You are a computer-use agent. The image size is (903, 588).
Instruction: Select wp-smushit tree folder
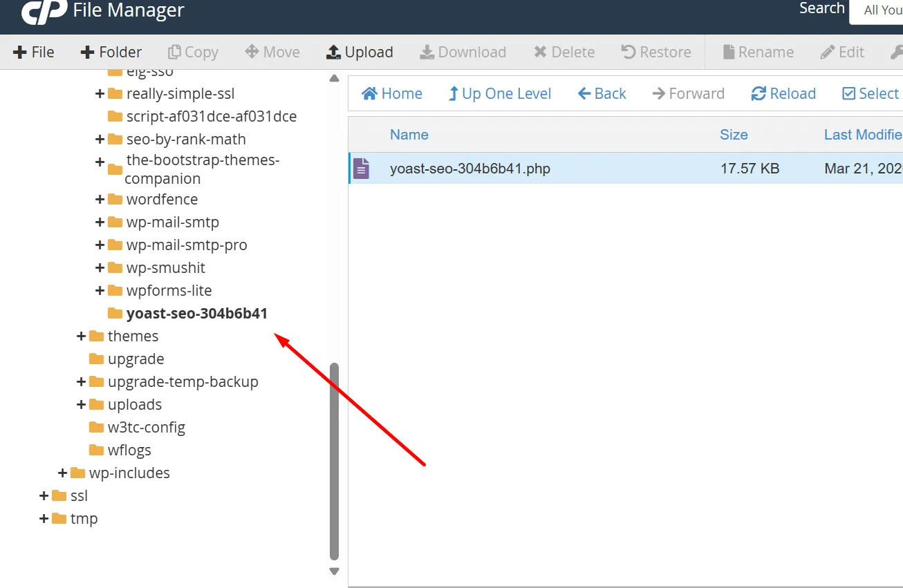point(166,267)
